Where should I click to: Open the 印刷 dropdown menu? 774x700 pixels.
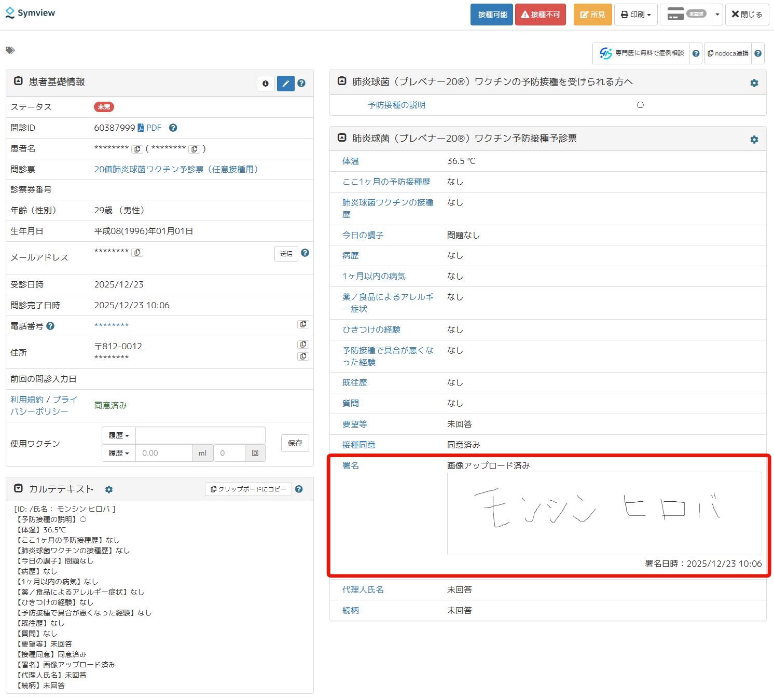(636, 15)
